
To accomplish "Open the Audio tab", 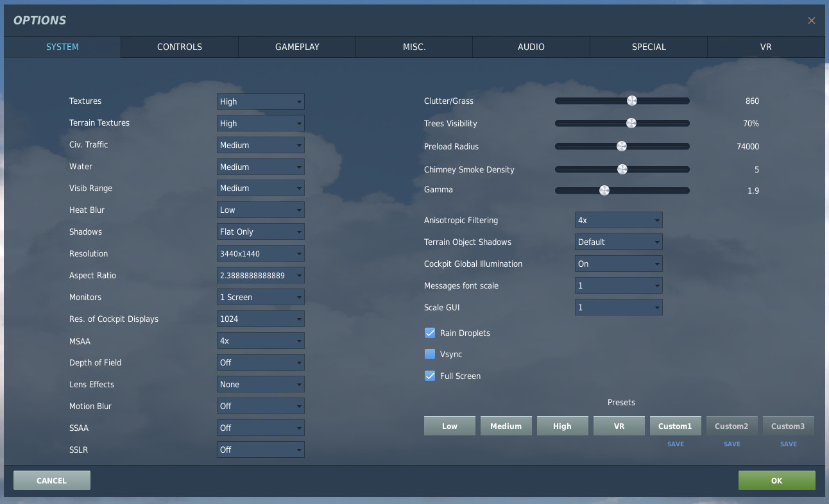I will (x=531, y=47).
